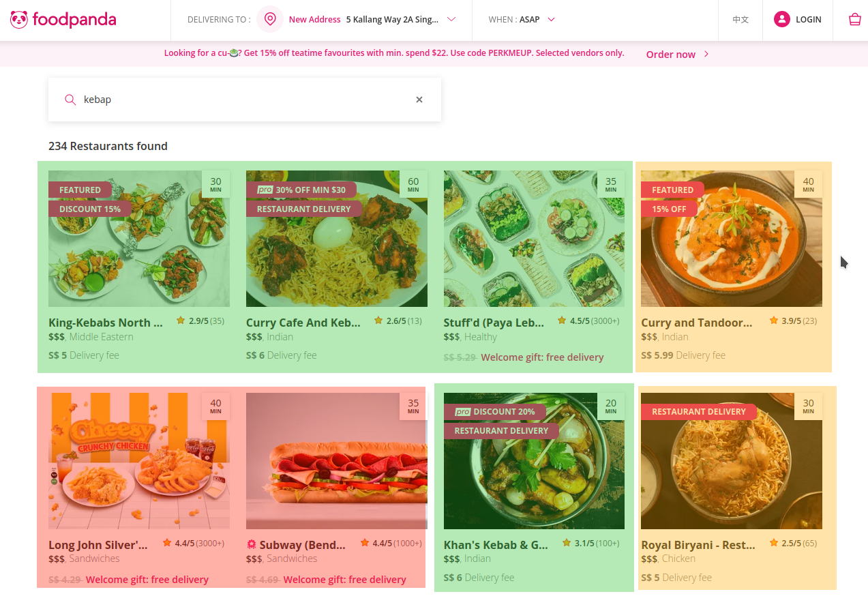Click the foodpanda panda logo icon
This screenshot has width=868, height=609.
(19, 20)
